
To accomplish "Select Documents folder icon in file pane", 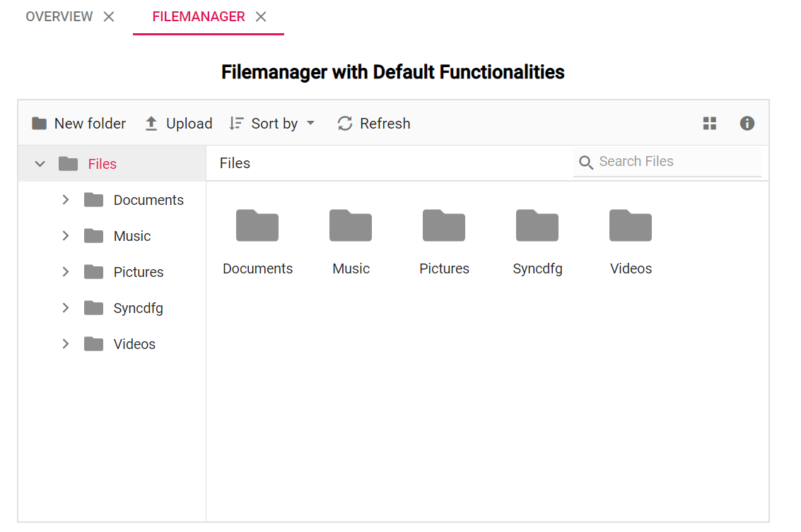I will [257, 225].
